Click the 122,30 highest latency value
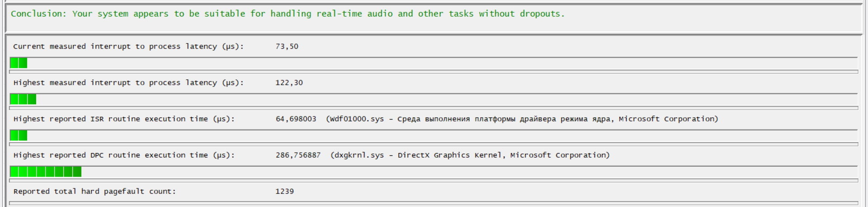 pyautogui.click(x=289, y=82)
